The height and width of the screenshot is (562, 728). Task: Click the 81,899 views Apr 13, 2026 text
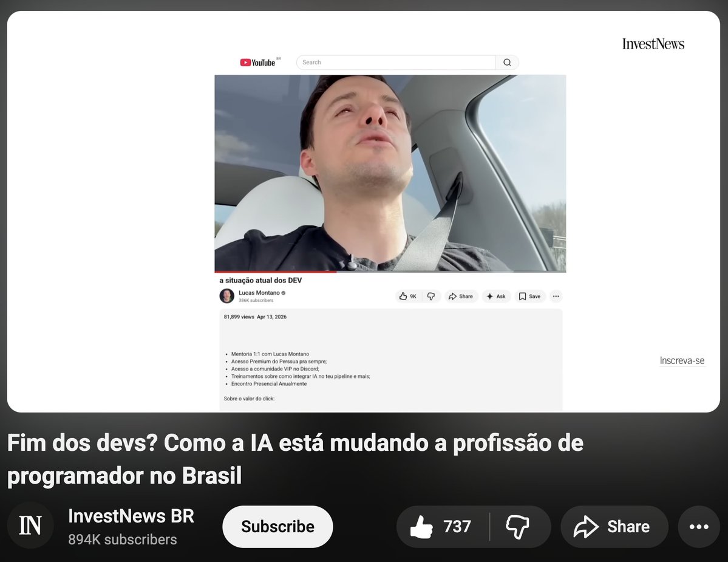click(x=255, y=317)
